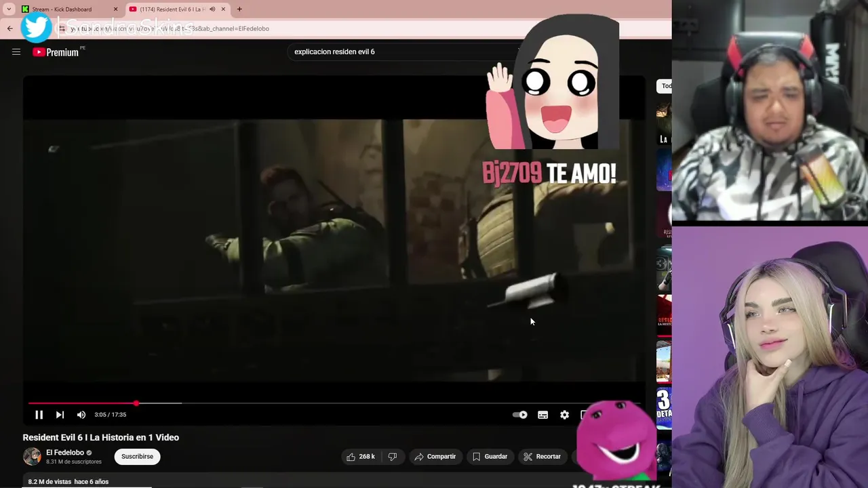Share the video via Compartir

[x=435, y=457]
